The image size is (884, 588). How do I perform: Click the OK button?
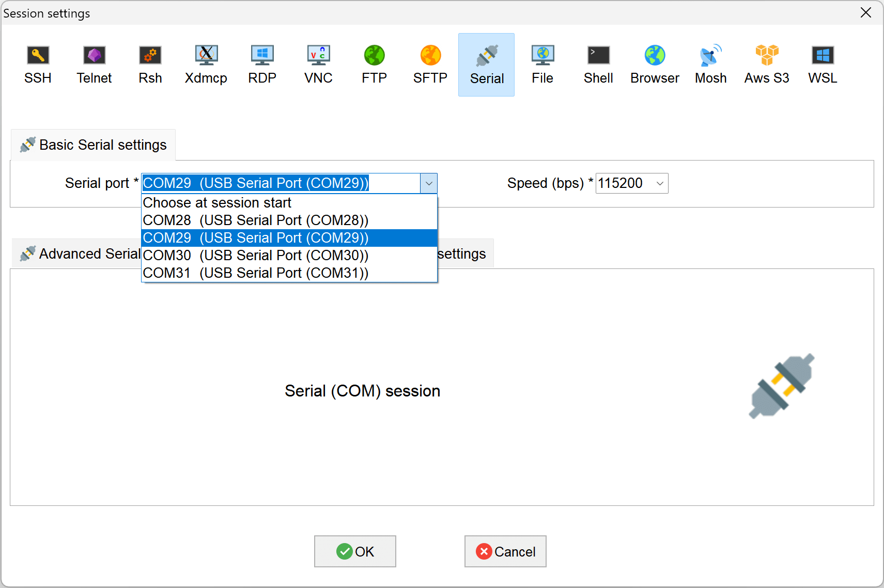355,551
